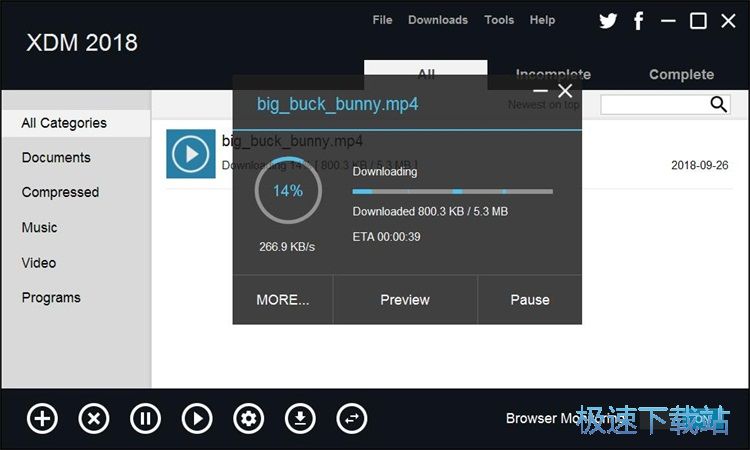
Task: Click the Browser Monitoring label
Action: (x=564, y=418)
